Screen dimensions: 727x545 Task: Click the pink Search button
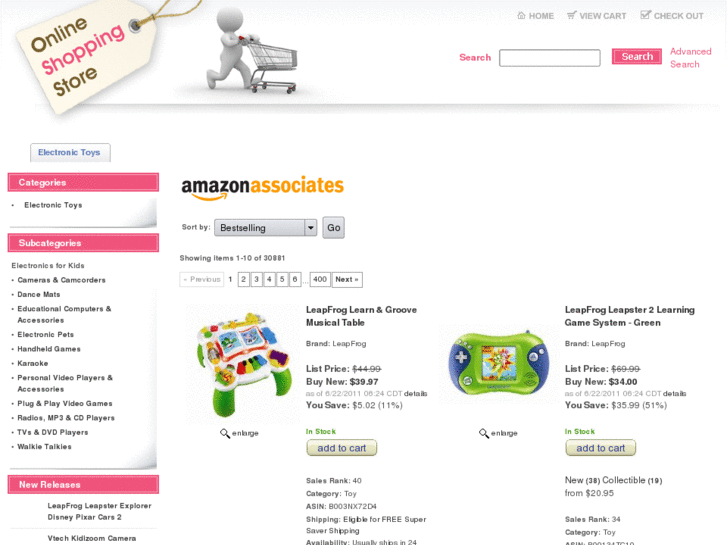(637, 57)
